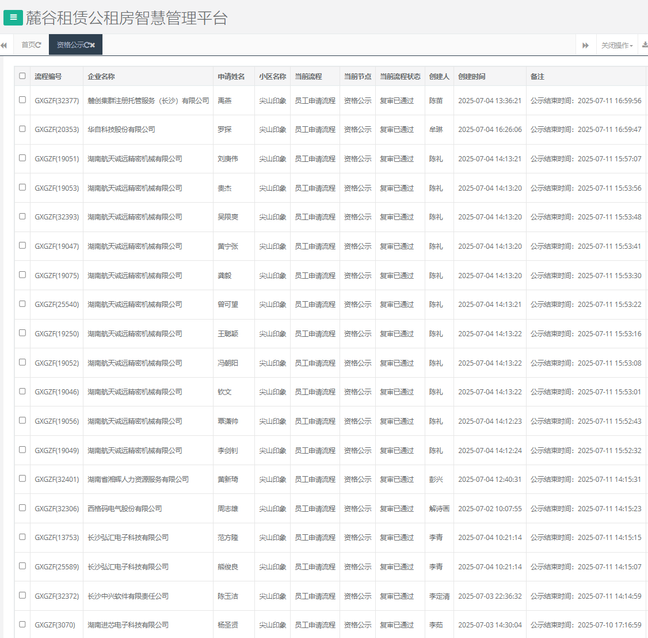Click the icon at far right of tab bar

click(644, 45)
